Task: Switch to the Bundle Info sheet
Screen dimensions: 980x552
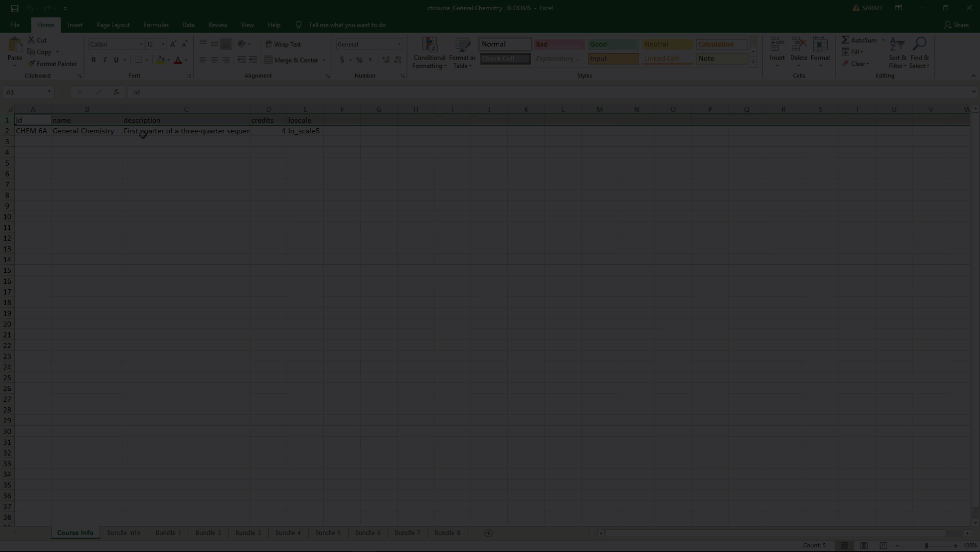Action: point(124,533)
